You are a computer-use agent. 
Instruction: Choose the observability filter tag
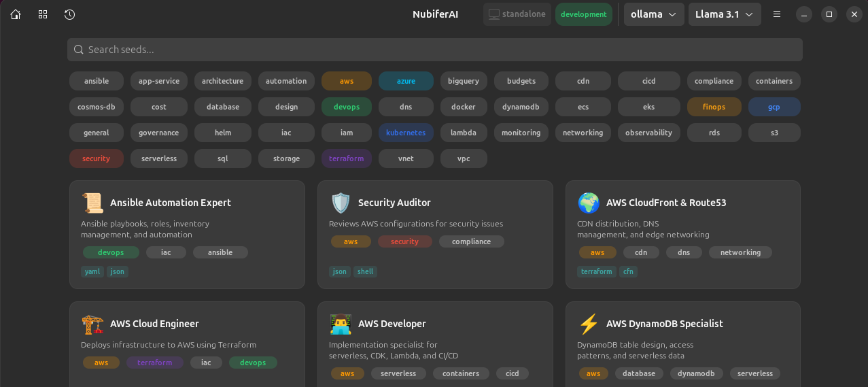tap(649, 133)
